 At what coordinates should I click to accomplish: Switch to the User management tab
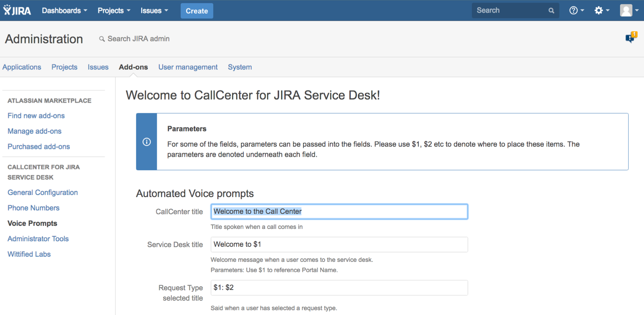[x=188, y=67]
